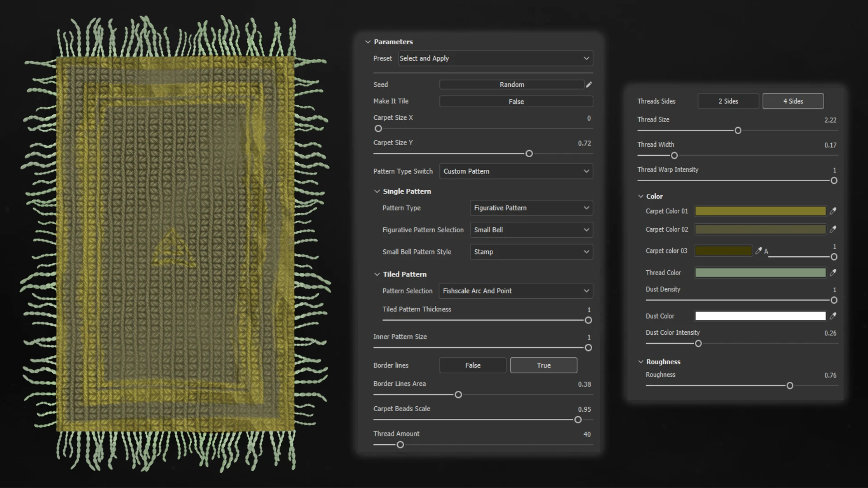The image size is (868, 488).
Task: Click the Thread Color eyedropper icon
Action: [x=833, y=272]
